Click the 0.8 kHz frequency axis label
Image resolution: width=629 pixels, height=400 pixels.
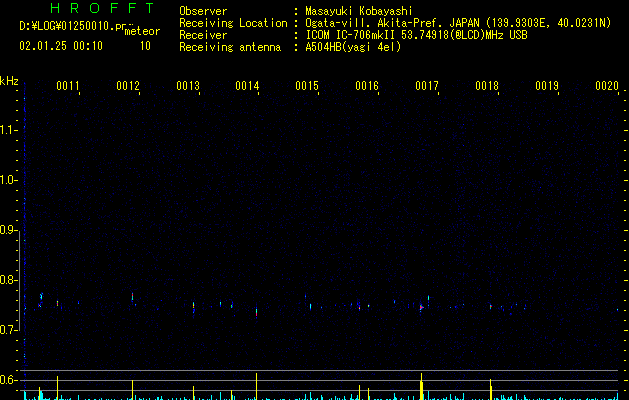(x=8, y=280)
